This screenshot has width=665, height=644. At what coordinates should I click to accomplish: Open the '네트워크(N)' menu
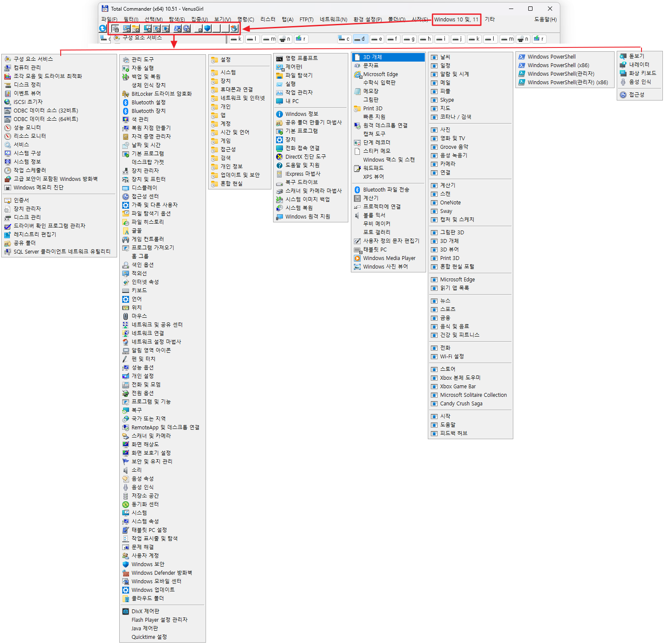coord(333,20)
